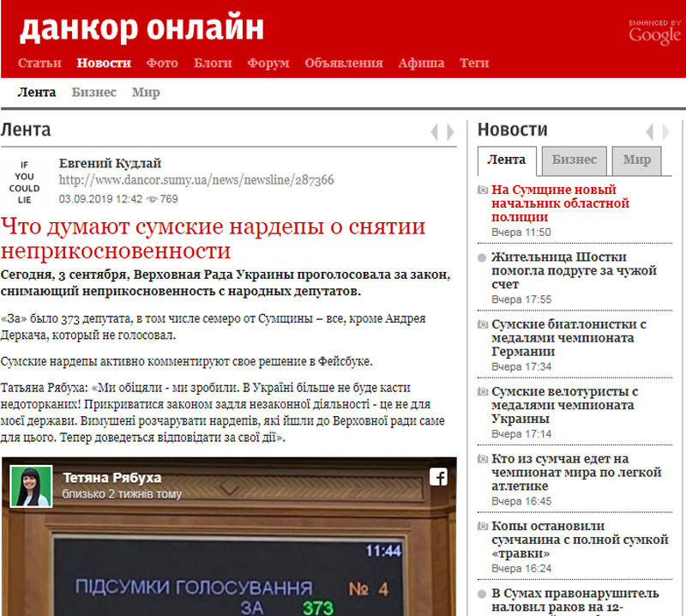686x616 pixels.
Task: Click timestamp Вчера 17:14 in sidebar
Action: (521, 434)
